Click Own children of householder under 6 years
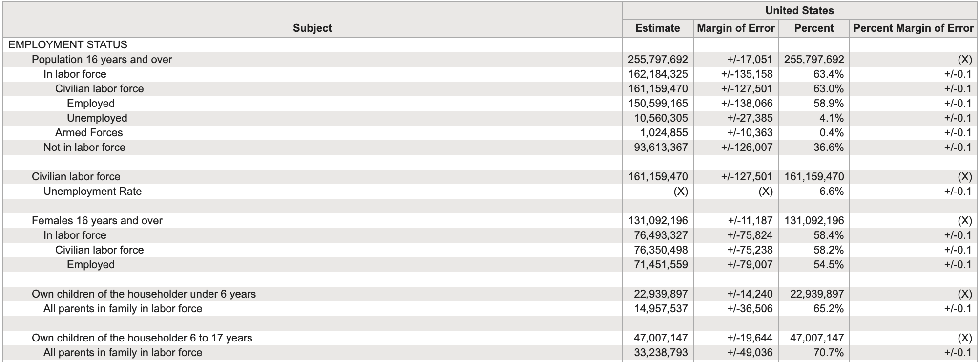 click(144, 294)
